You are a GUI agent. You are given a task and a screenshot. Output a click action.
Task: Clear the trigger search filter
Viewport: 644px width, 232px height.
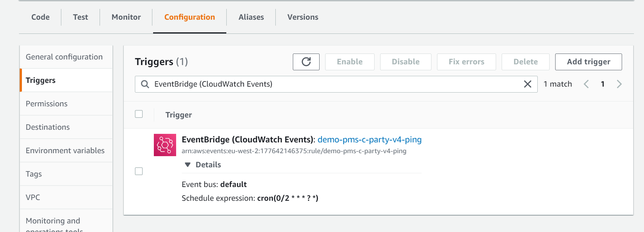tap(527, 84)
